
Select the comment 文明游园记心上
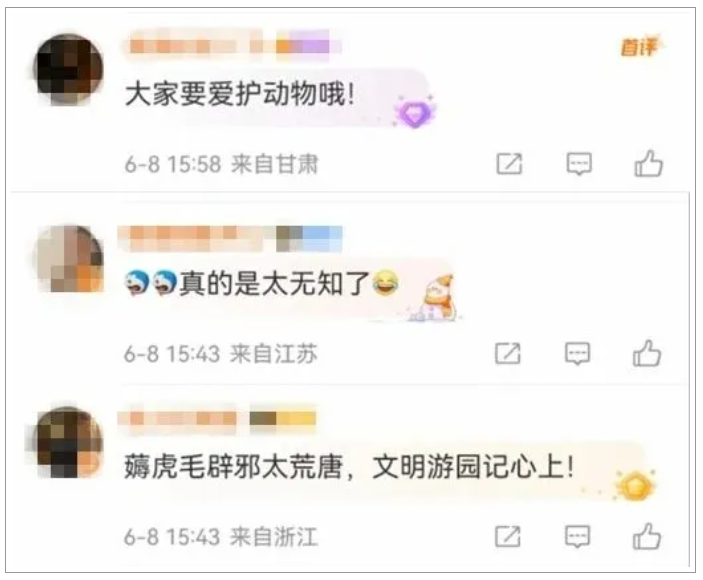(473, 467)
